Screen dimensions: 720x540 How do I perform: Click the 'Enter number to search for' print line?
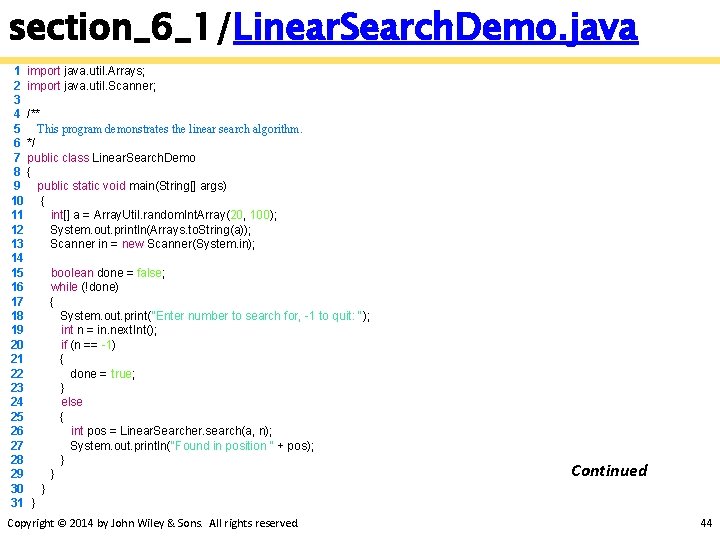(215, 316)
